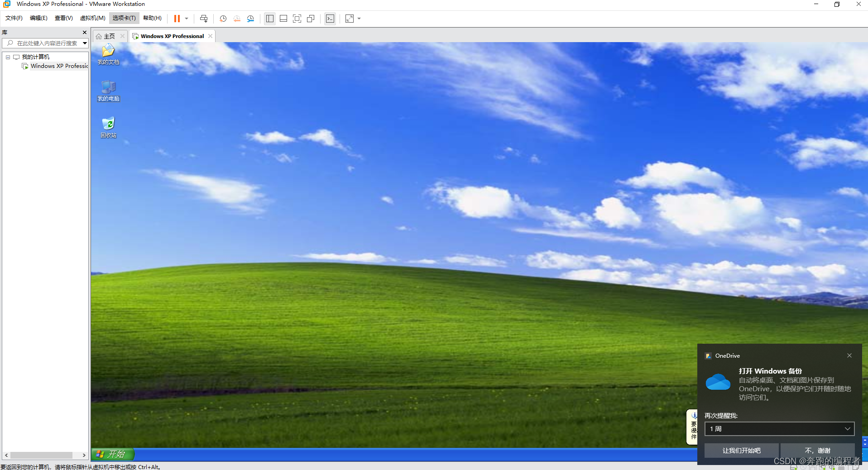Open the 帮助(H) menu
Image resolution: width=868 pixels, height=470 pixels.
tap(152, 18)
